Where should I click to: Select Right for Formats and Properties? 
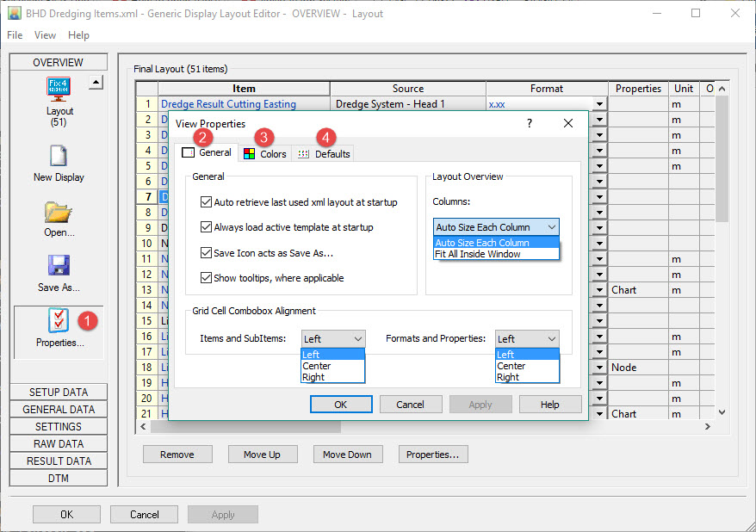click(x=528, y=377)
